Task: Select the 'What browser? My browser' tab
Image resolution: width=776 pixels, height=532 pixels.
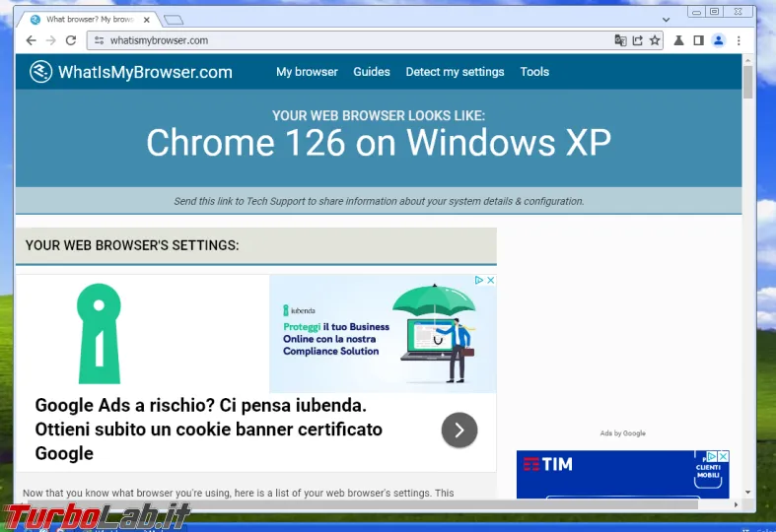Action: (x=89, y=20)
